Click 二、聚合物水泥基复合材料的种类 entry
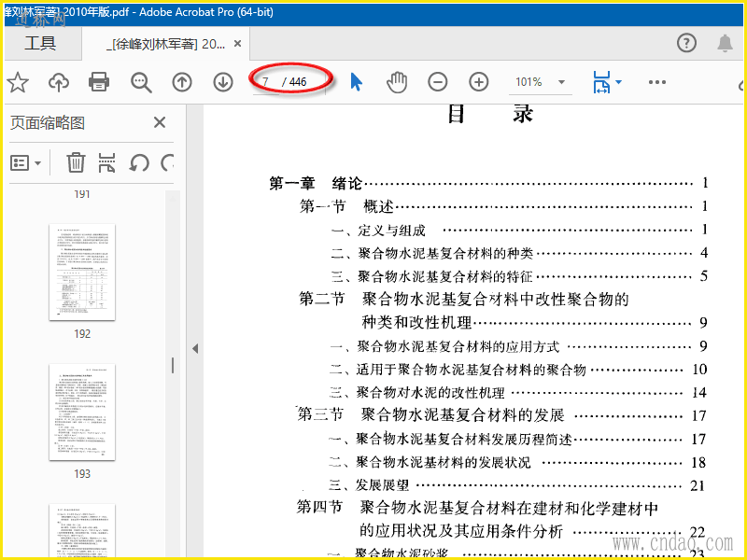 519,253
